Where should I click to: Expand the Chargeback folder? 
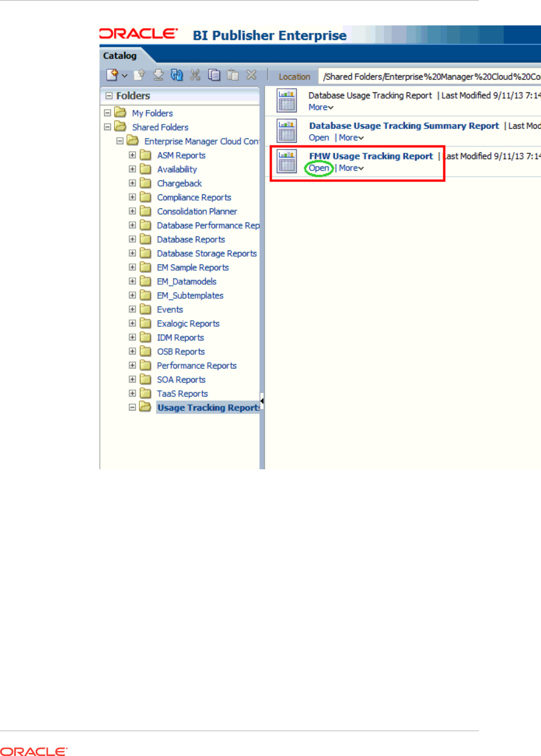pyautogui.click(x=132, y=183)
